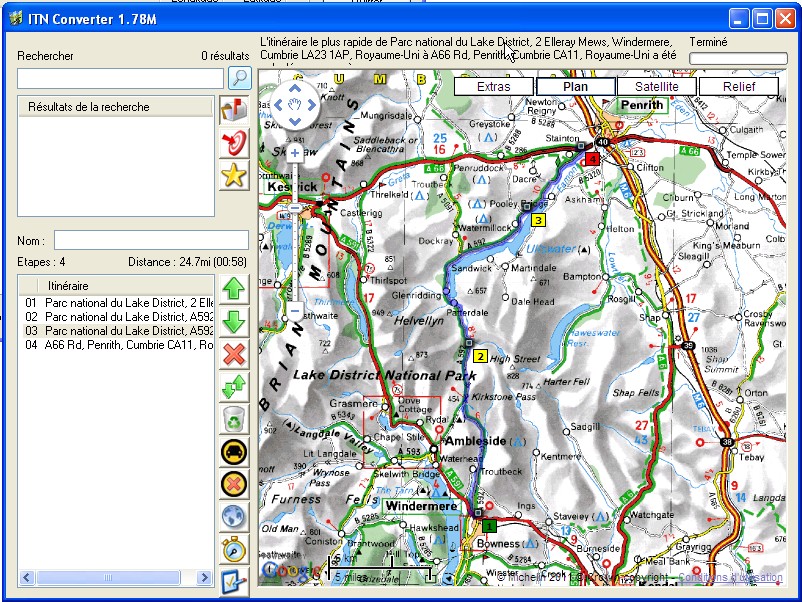Open Conditions d'utilisation link on map

(x=730, y=577)
